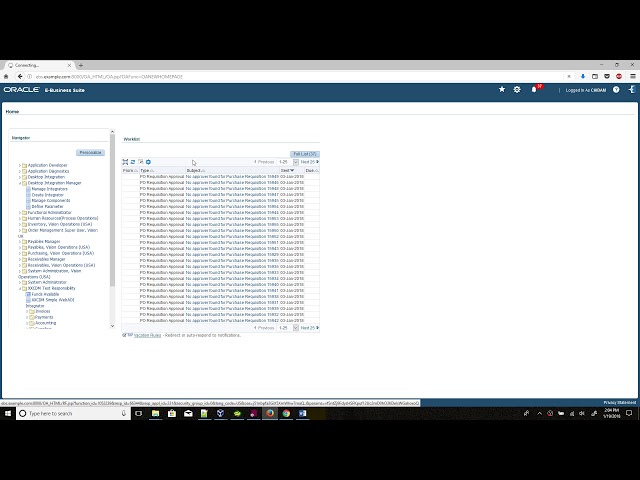Expand the Functional Administrator folder
This screenshot has width=640, height=480.
click(20, 213)
